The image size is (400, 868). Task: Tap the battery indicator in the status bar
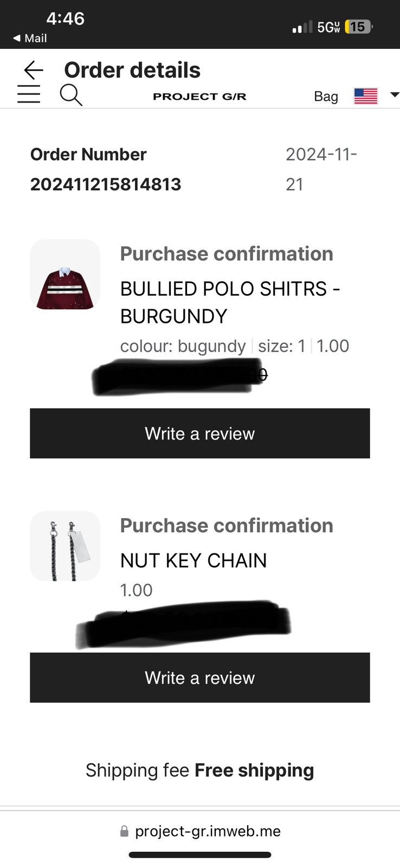(358, 27)
